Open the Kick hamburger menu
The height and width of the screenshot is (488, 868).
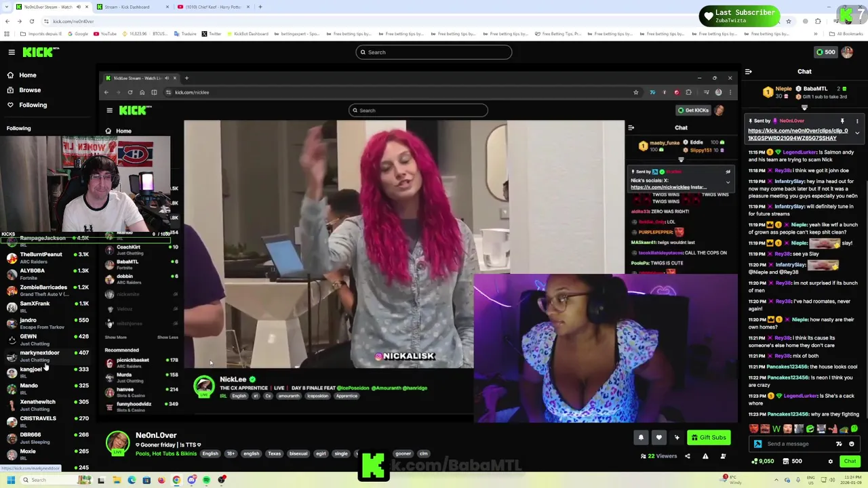click(x=12, y=52)
